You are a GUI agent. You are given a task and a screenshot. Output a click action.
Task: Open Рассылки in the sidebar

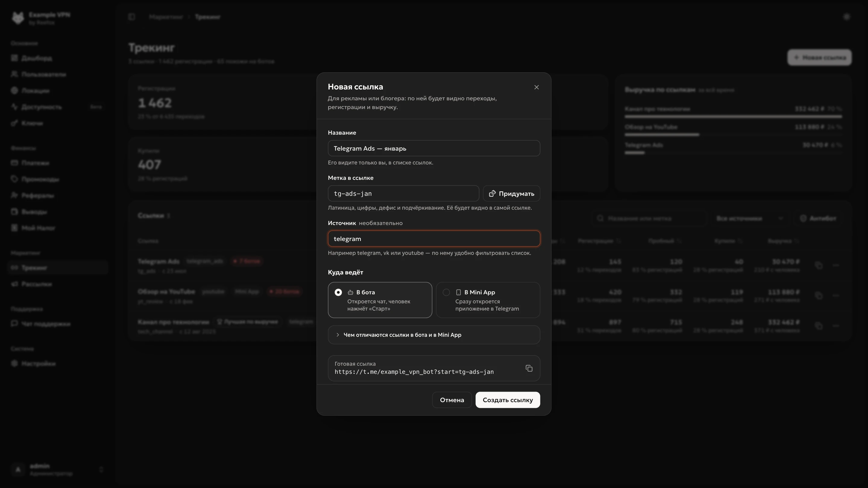point(57,284)
